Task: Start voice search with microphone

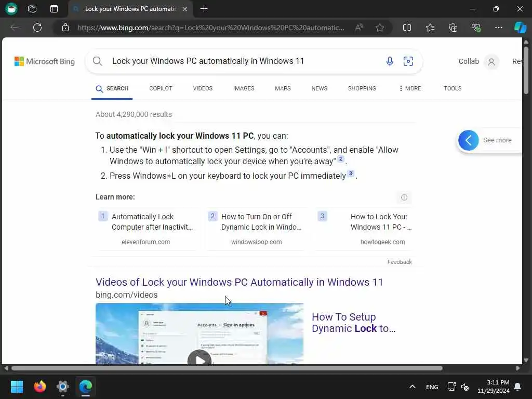Action: tap(390, 61)
